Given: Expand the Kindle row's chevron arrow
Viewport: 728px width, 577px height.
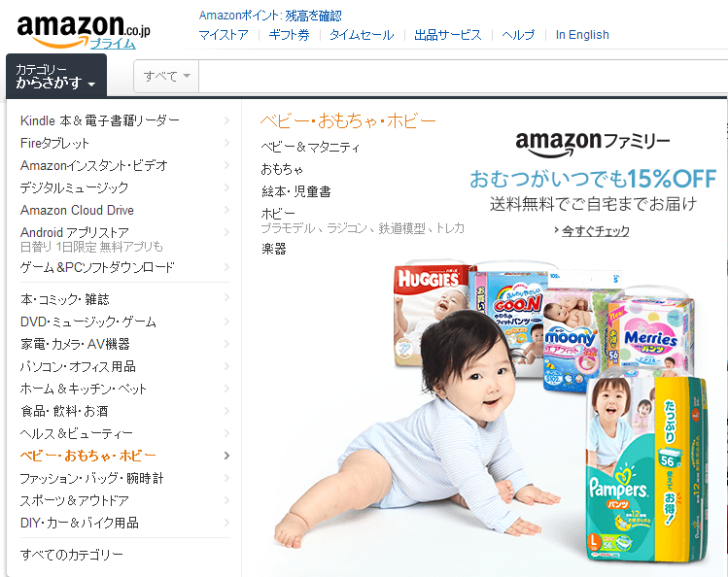Looking at the screenshot, I should point(226,120).
